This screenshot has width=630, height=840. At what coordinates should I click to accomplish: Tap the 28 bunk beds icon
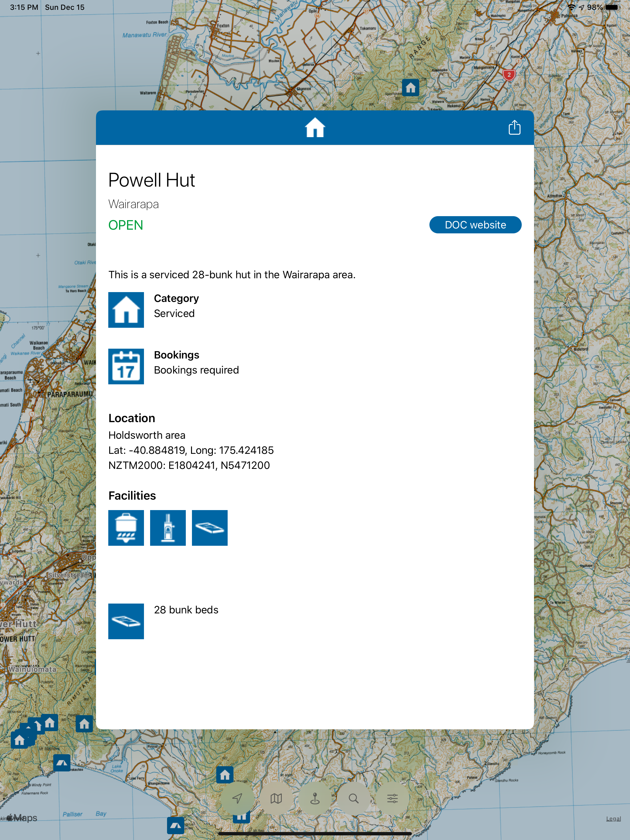pos(126,621)
